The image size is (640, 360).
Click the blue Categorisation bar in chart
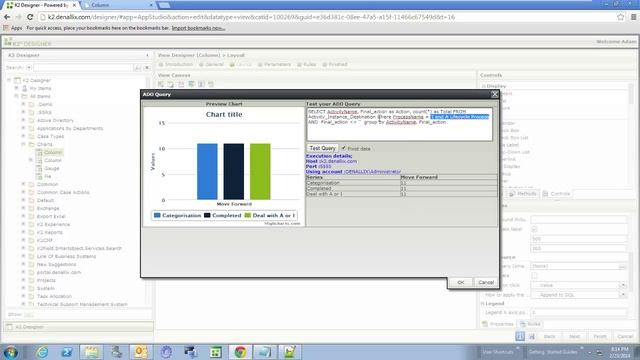207,171
